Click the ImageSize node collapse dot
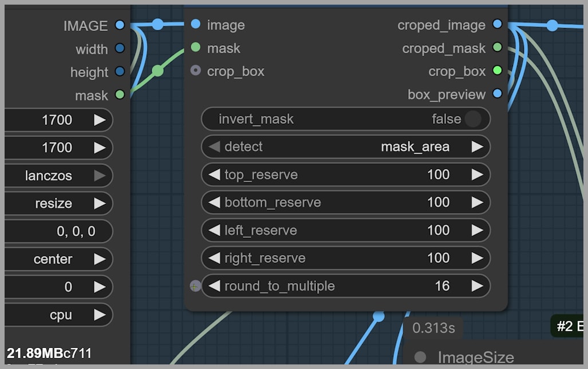The height and width of the screenshot is (369, 588). (420, 358)
